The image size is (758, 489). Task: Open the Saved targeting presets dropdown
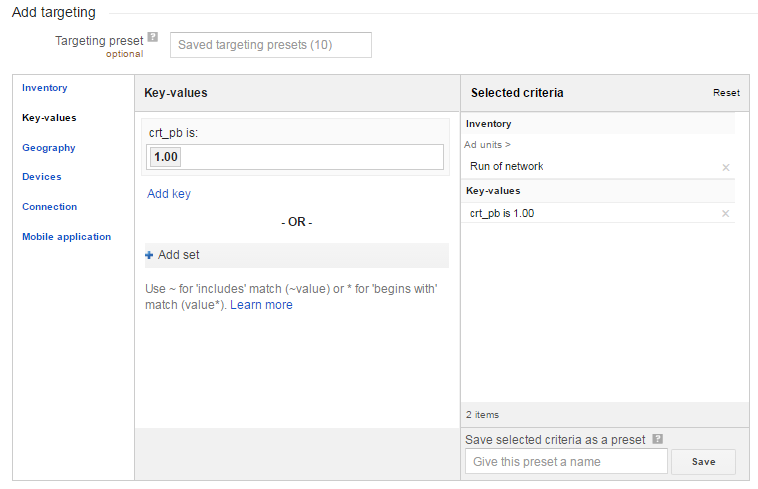(x=270, y=45)
